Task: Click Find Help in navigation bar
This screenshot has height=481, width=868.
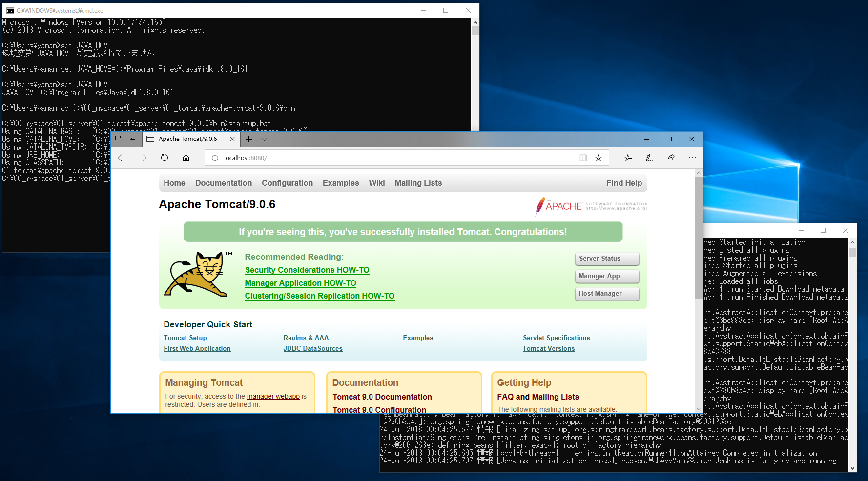Action: click(624, 183)
